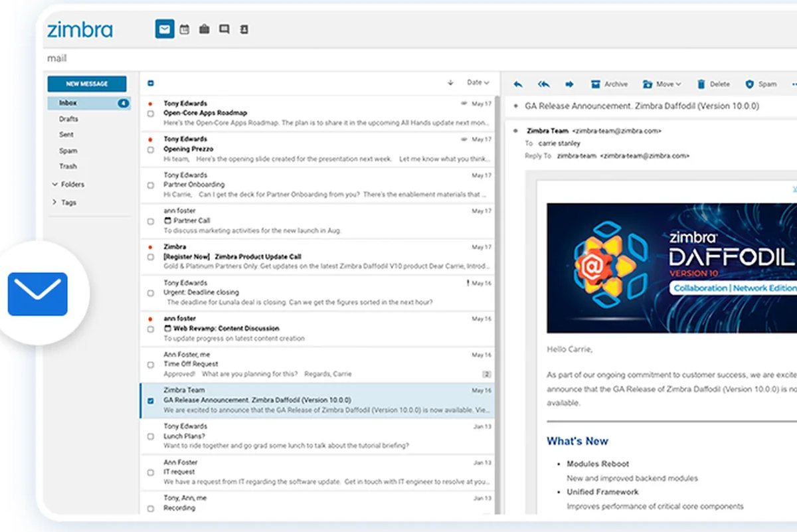Archive the open message
797x532 pixels.
609,84
